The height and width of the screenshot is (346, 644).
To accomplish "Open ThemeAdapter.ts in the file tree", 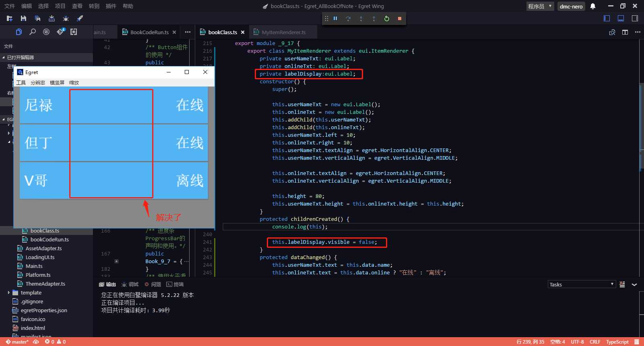I will pos(45,284).
